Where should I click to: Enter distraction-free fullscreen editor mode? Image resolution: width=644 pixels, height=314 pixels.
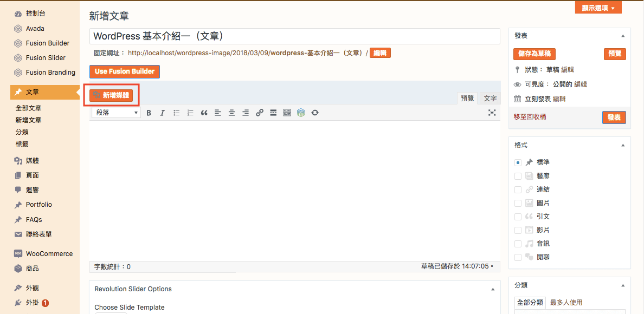coord(492,113)
